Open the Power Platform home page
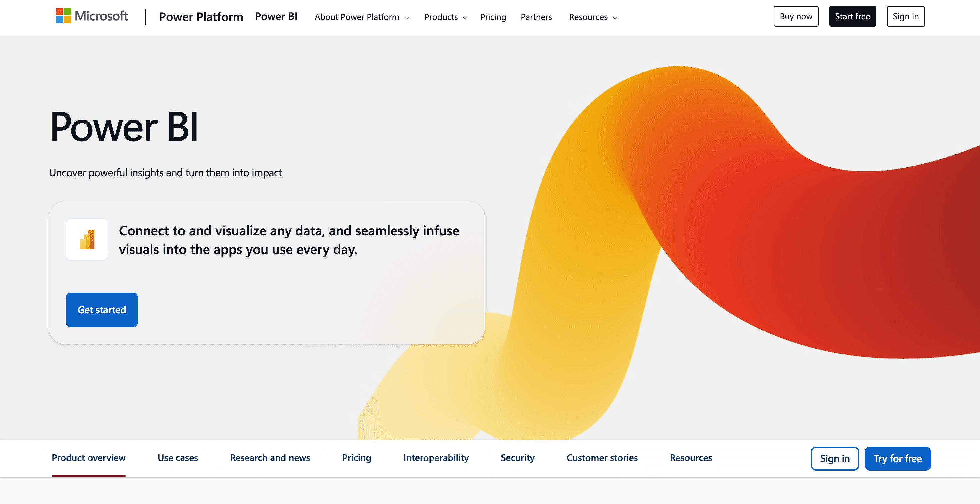This screenshot has height=504, width=980. (201, 17)
